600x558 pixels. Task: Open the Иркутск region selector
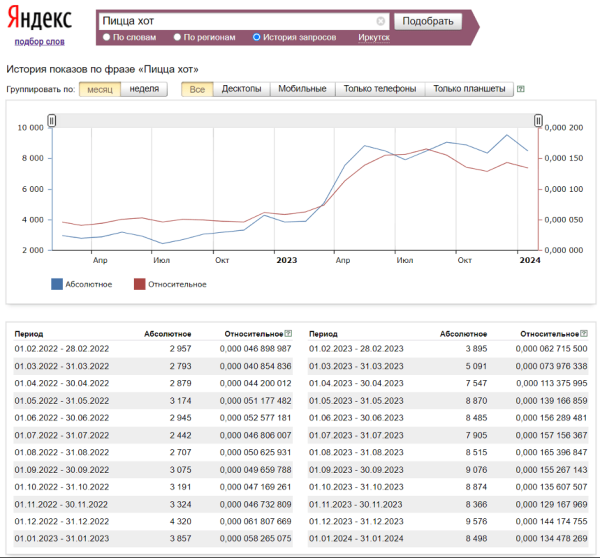point(373,37)
